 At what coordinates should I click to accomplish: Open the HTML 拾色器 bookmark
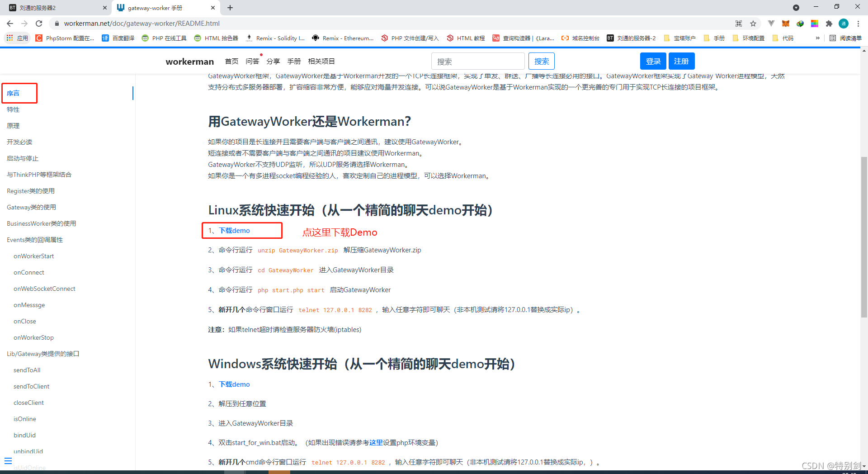[216, 38]
